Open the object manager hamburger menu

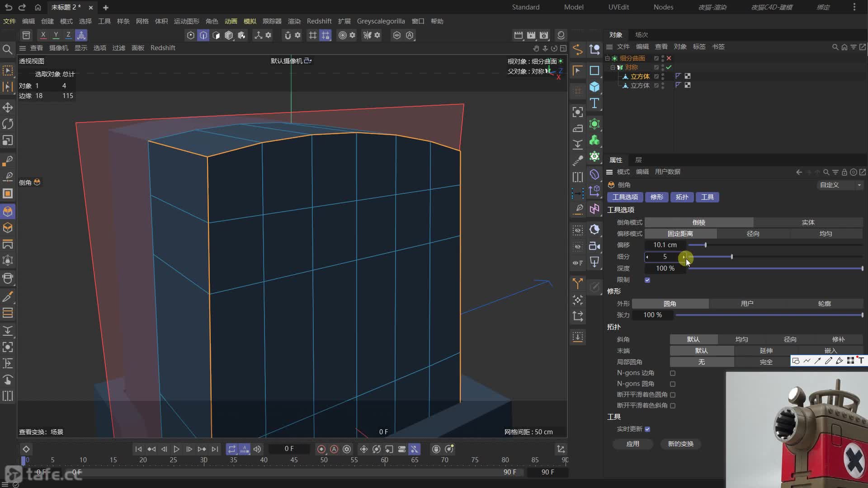609,47
